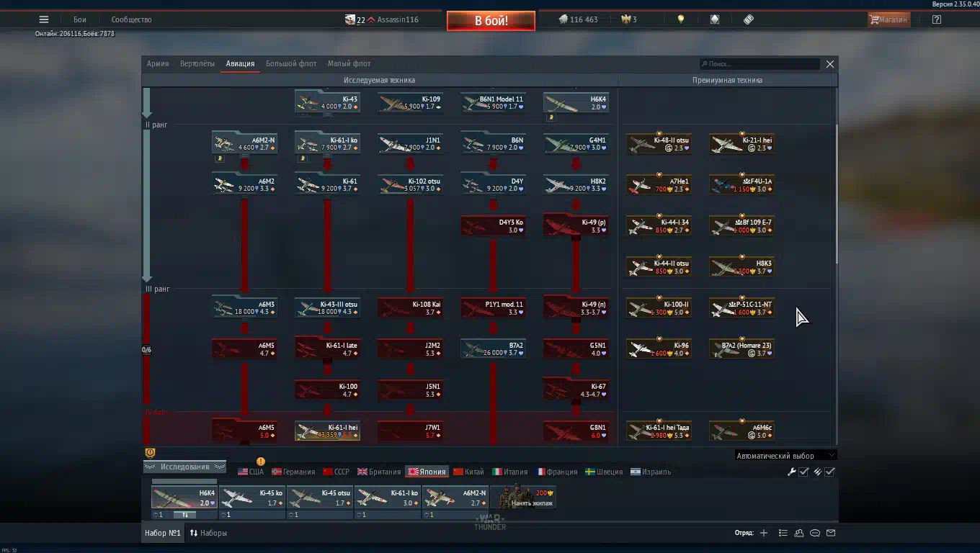Switch to the Армия tab
980x553 pixels.
[x=158, y=63]
